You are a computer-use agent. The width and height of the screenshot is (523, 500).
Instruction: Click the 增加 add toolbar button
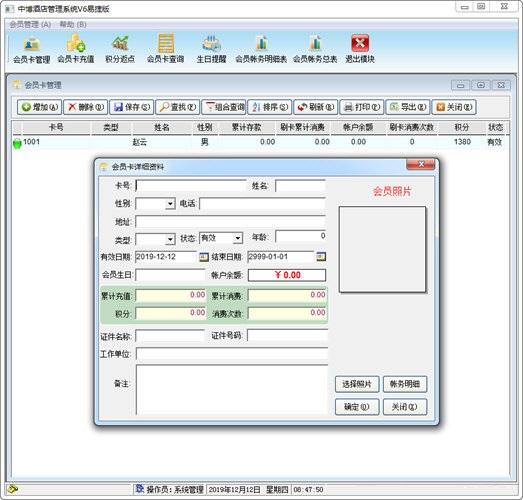[x=39, y=107]
